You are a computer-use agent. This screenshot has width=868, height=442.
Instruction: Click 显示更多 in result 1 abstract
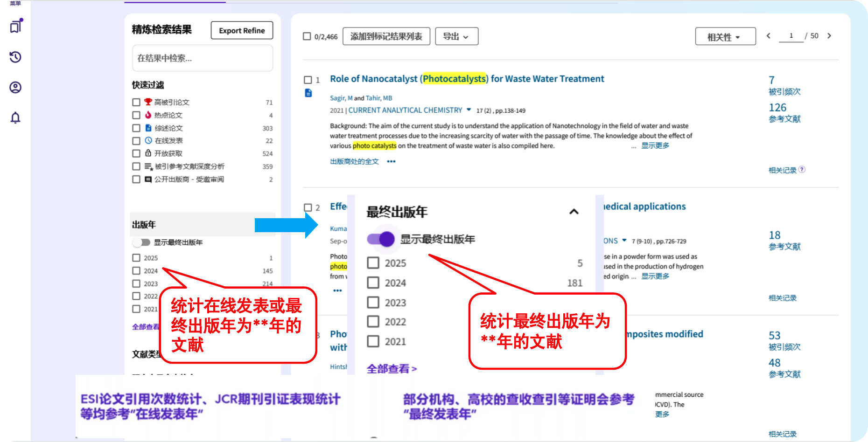click(x=655, y=146)
